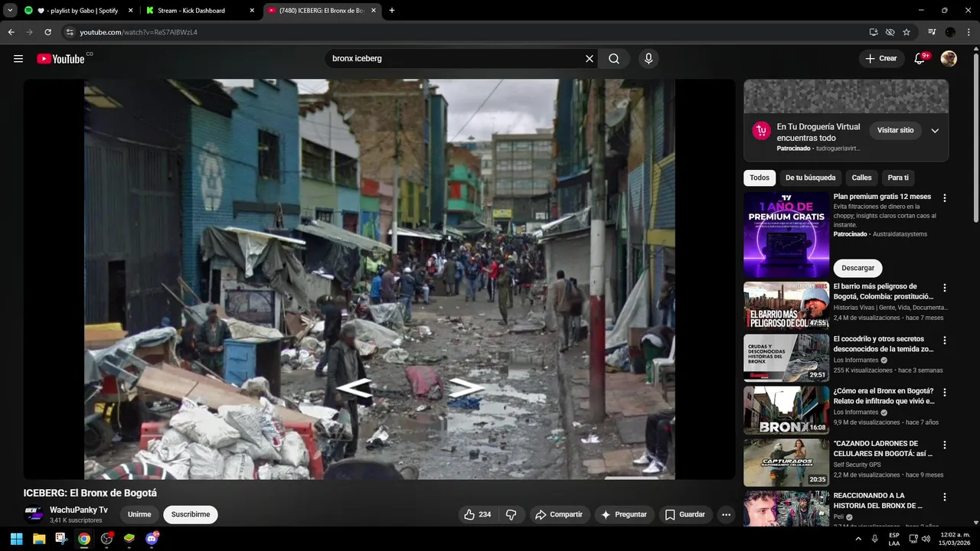
Task: Dislike the video with thumbs down
Action: click(511, 515)
